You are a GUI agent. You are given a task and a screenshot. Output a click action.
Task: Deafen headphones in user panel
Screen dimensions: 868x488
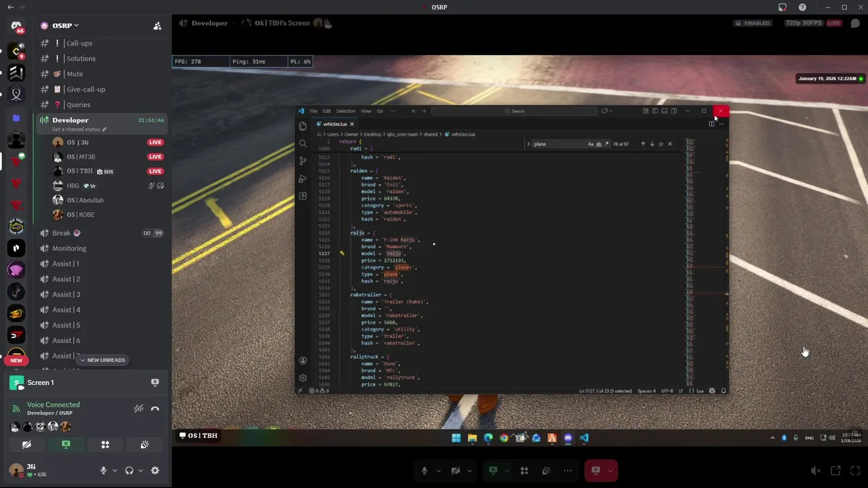point(129,470)
